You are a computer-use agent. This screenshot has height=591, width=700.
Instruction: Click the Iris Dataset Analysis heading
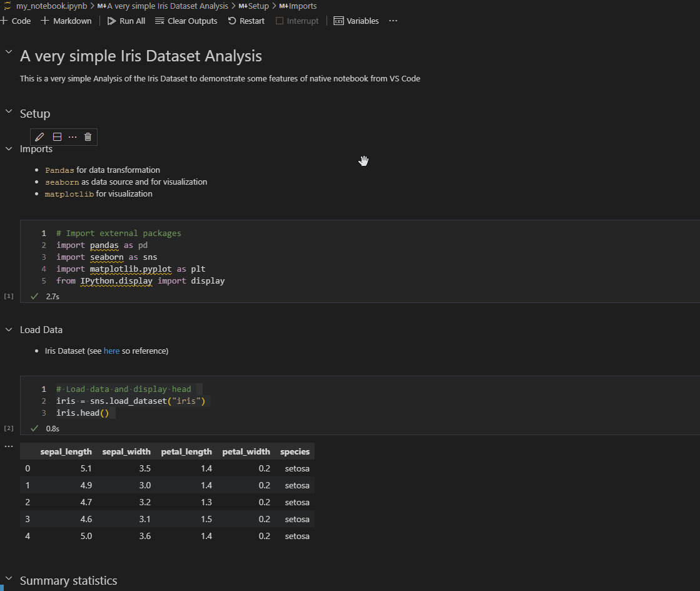[x=141, y=56]
